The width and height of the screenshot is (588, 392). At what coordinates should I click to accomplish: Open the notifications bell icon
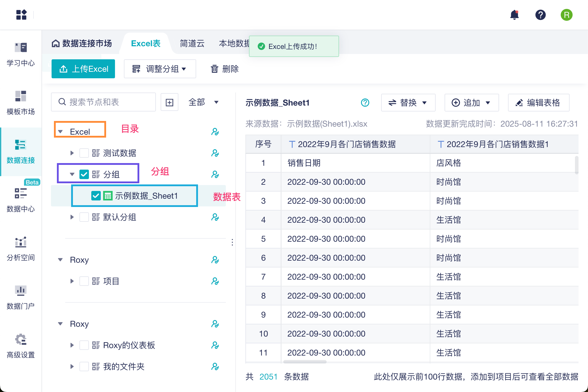[514, 15]
